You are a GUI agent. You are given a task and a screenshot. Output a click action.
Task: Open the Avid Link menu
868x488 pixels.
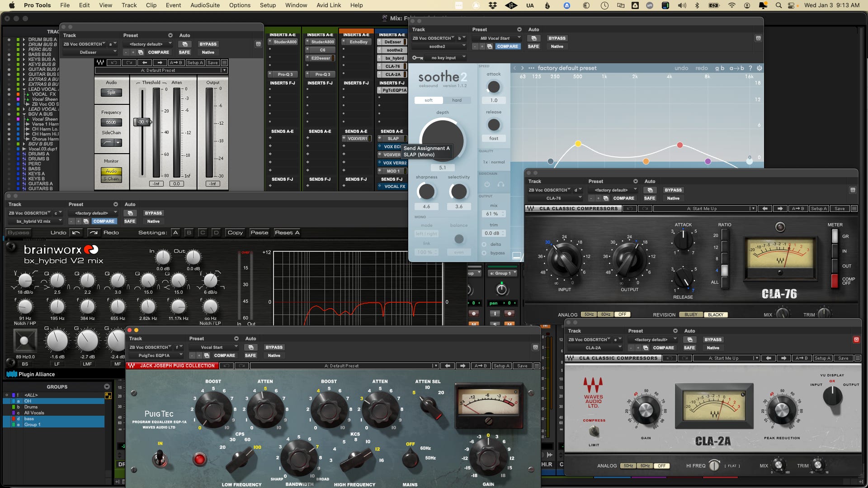[329, 5]
